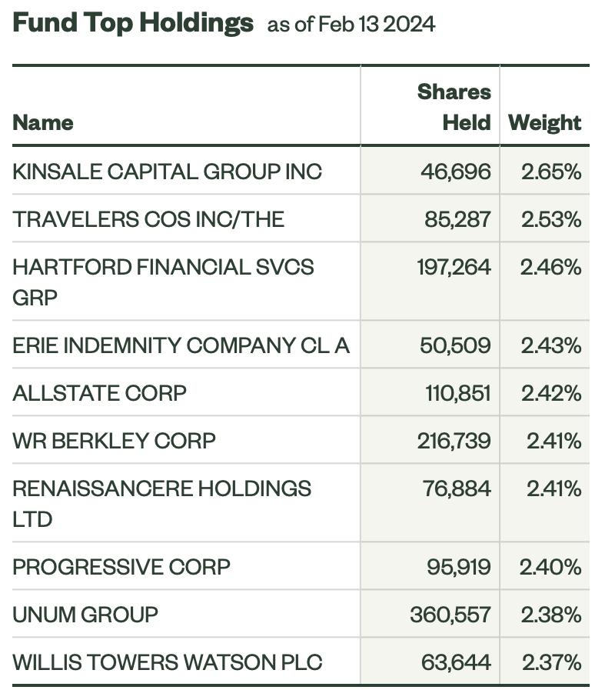Select Erie Indemnity Company CL A

[x=181, y=345]
